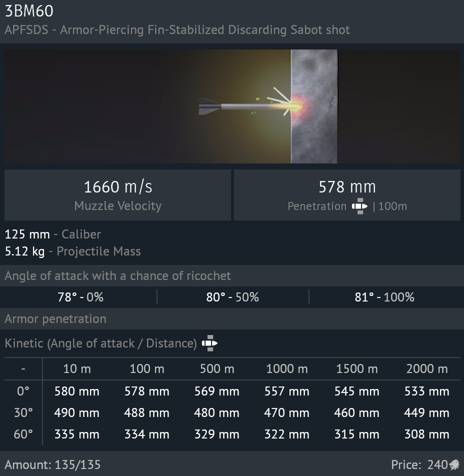Select the 78° - 0% ricochet value
This screenshot has height=476, width=464.
pyautogui.click(x=80, y=297)
